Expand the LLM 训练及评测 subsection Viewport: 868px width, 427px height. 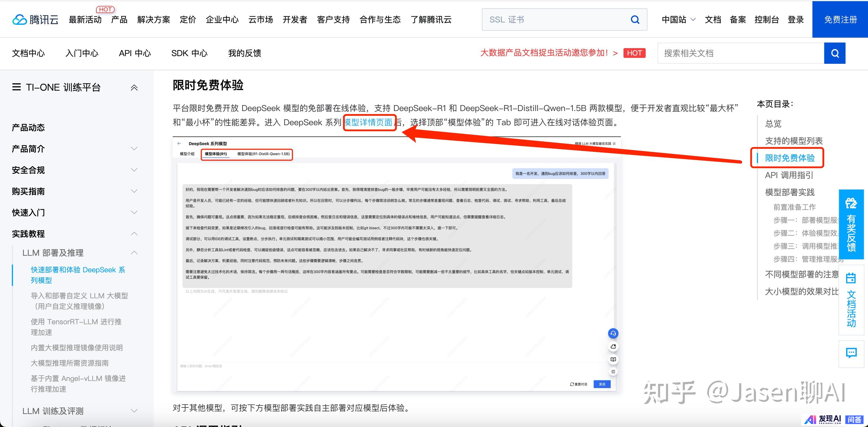point(134,411)
